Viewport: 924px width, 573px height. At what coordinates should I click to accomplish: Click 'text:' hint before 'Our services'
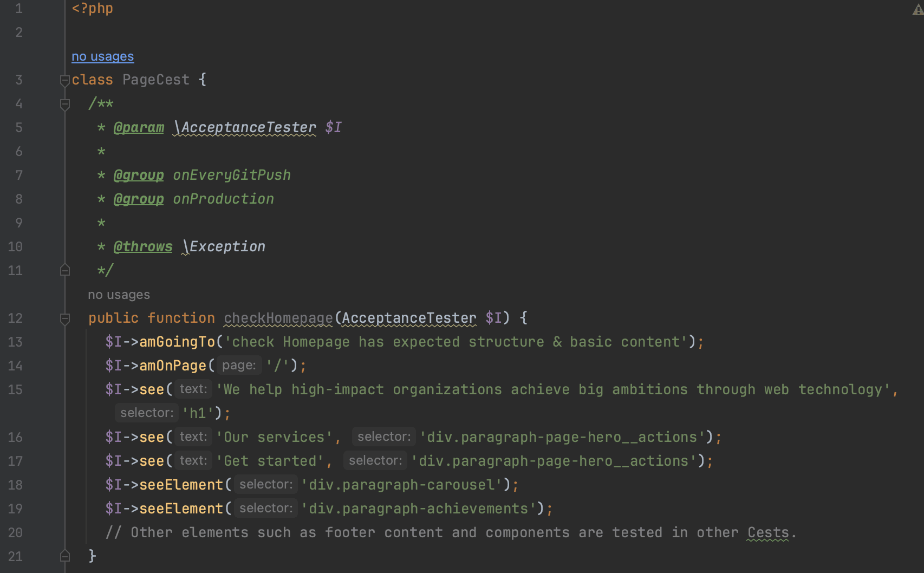coord(193,437)
